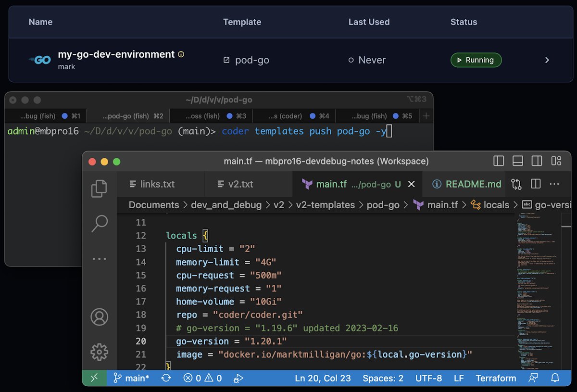Image resolution: width=577 pixels, height=392 pixels.
Task: Click the Running status button for the workspace
Action: tap(476, 60)
